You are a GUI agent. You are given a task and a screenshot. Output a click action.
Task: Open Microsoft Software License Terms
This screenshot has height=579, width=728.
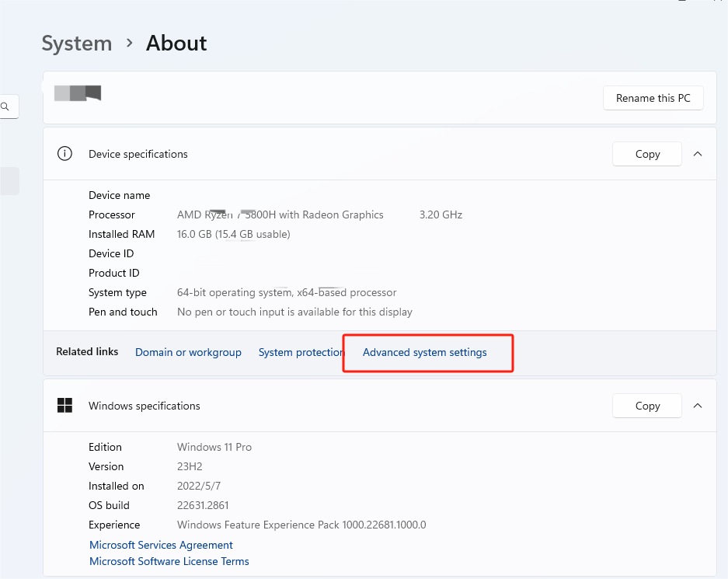click(169, 561)
